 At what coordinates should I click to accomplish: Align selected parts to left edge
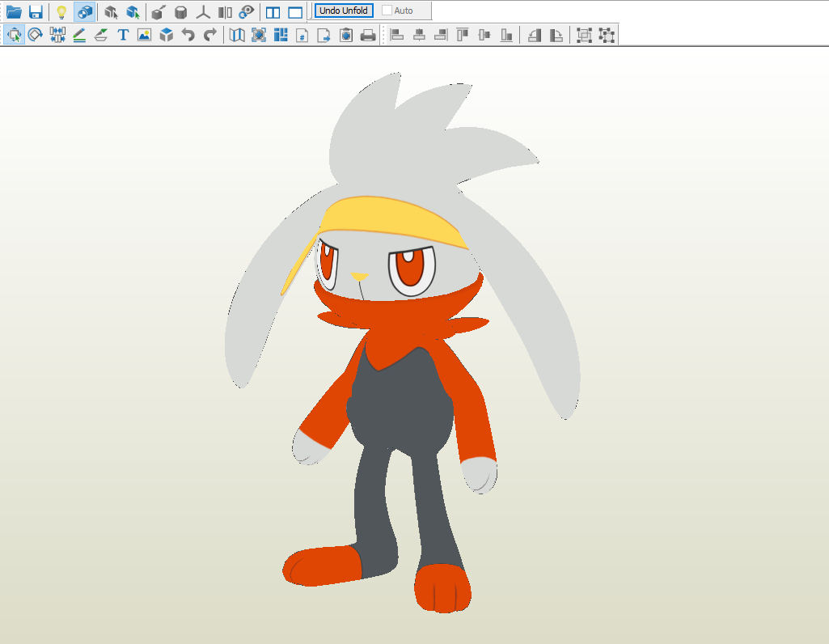pyautogui.click(x=396, y=35)
